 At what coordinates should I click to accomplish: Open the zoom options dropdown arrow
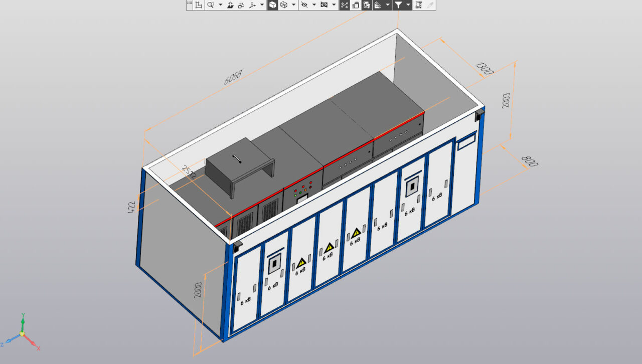tap(220, 5)
